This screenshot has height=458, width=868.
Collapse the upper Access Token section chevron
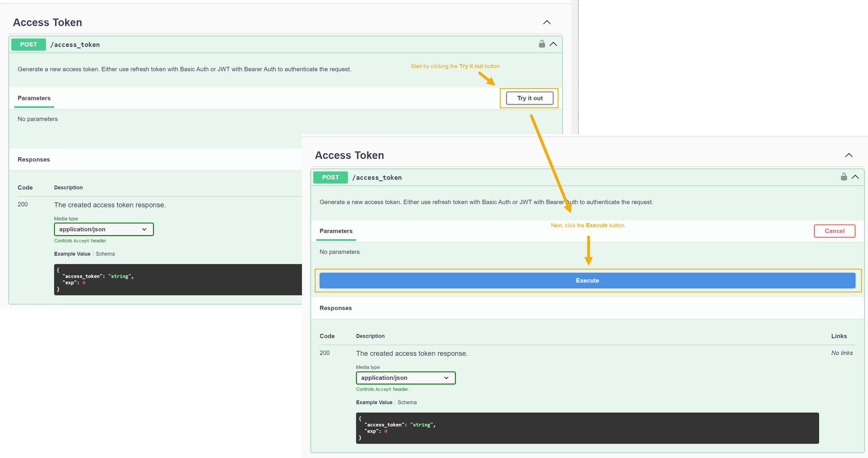pos(547,23)
